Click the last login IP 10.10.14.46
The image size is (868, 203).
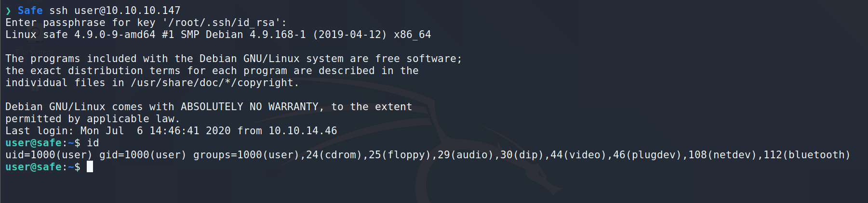(303, 131)
